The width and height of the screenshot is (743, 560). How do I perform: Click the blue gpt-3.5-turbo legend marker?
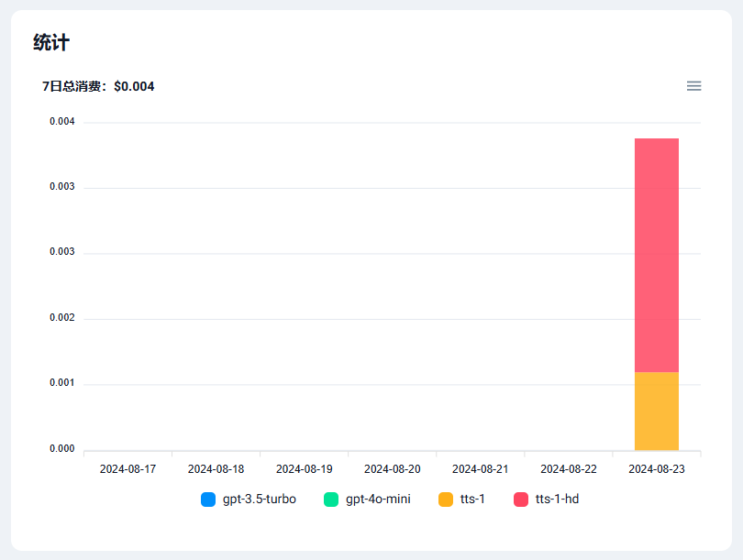click(x=208, y=500)
